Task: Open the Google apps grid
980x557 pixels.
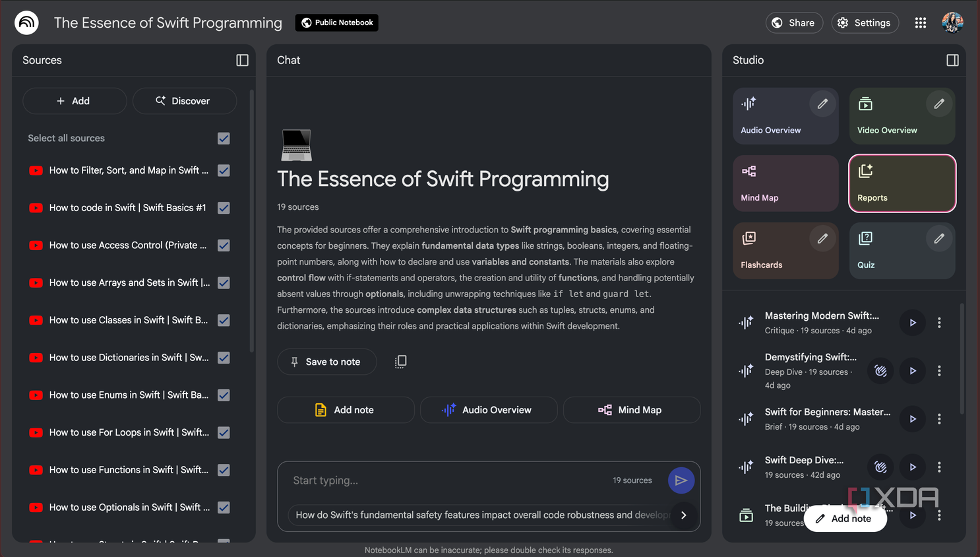Action: point(921,22)
